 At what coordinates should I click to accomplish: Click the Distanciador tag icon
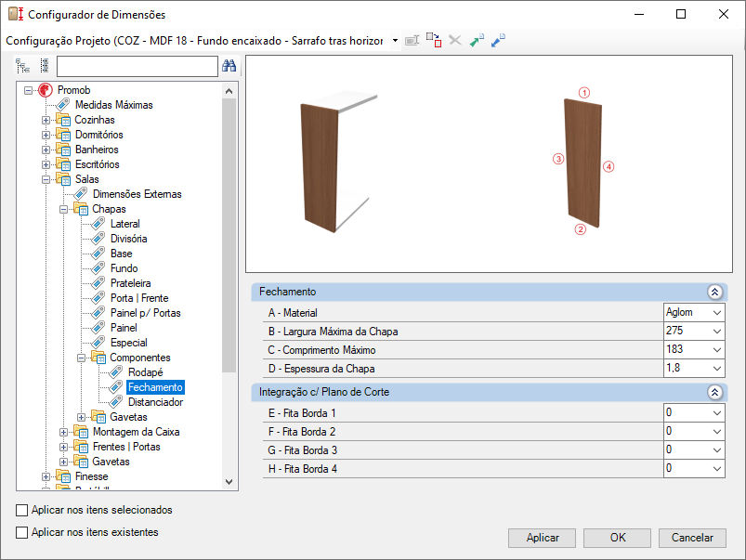tap(115, 402)
